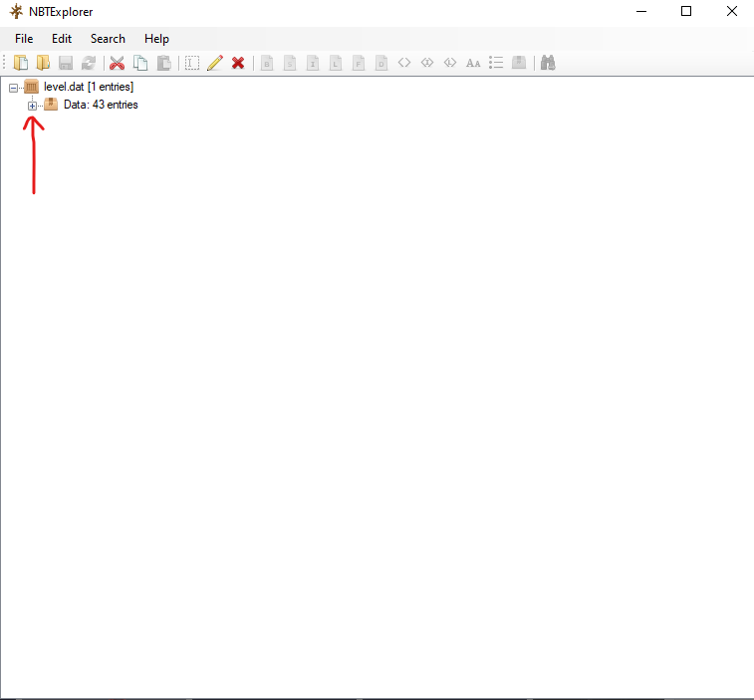Screen dimensions: 754x700
Task: Click the Add List Tag icon
Action: click(496, 63)
